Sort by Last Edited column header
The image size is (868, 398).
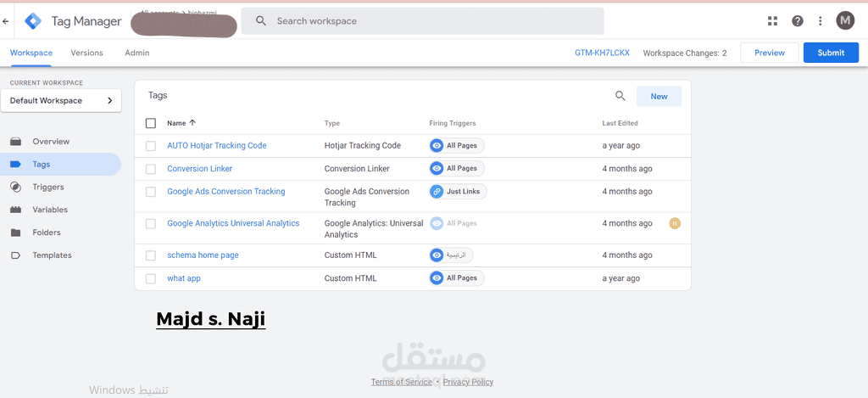pos(620,123)
